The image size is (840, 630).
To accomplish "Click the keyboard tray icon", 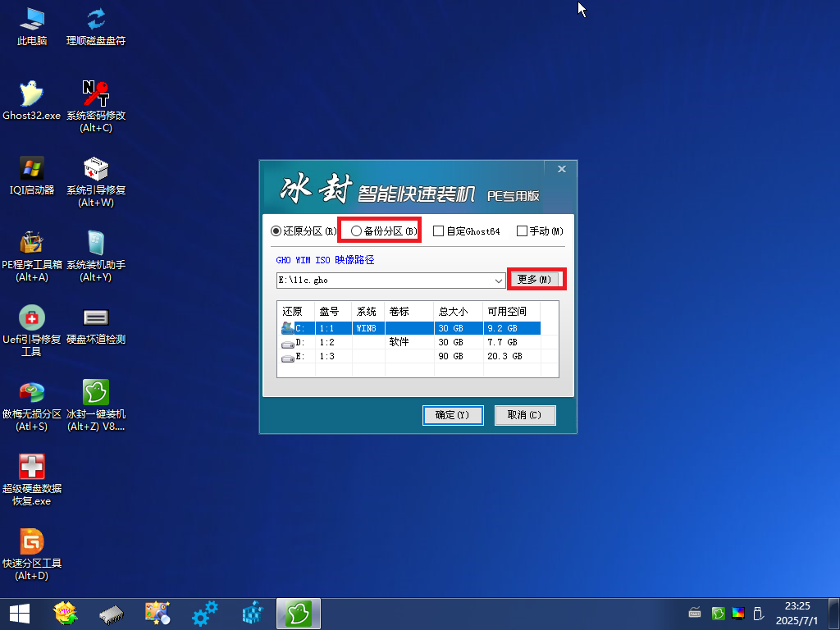I will 695,612.
